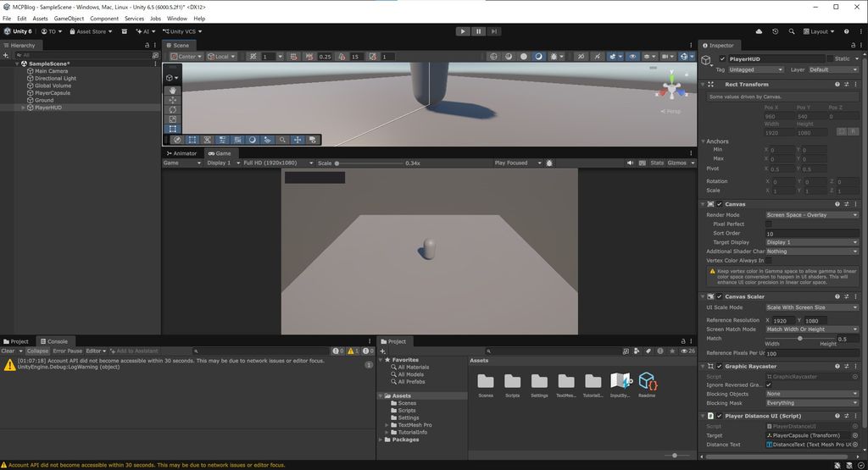Mute audio in Game view

coord(630,163)
